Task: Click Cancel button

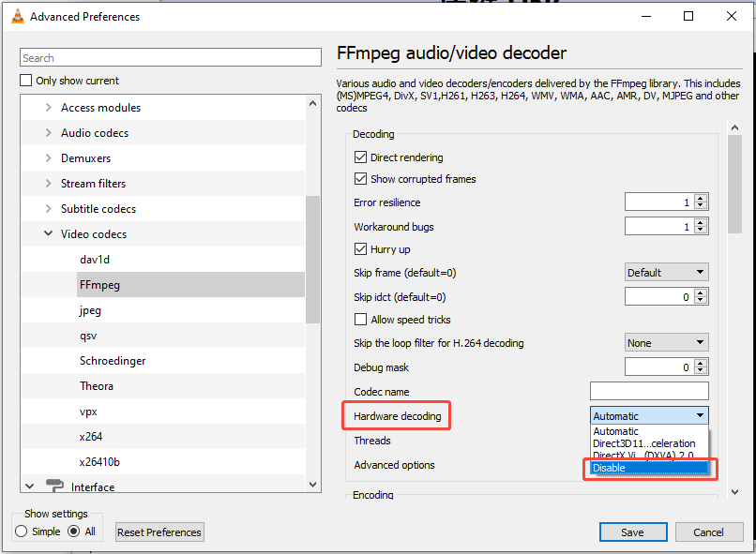Action: (x=709, y=532)
